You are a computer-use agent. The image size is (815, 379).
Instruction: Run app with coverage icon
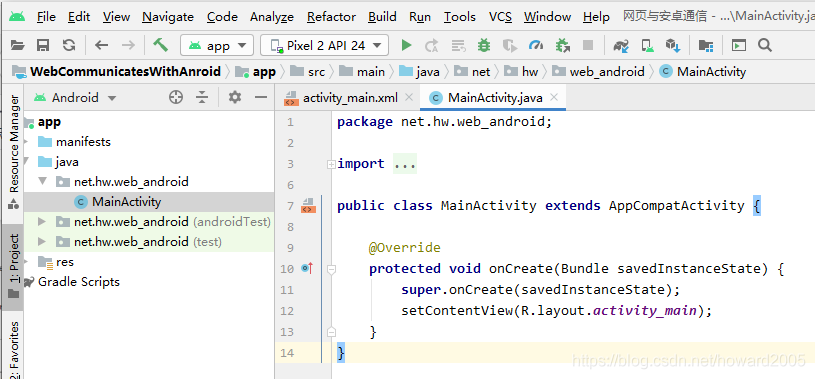[510, 46]
